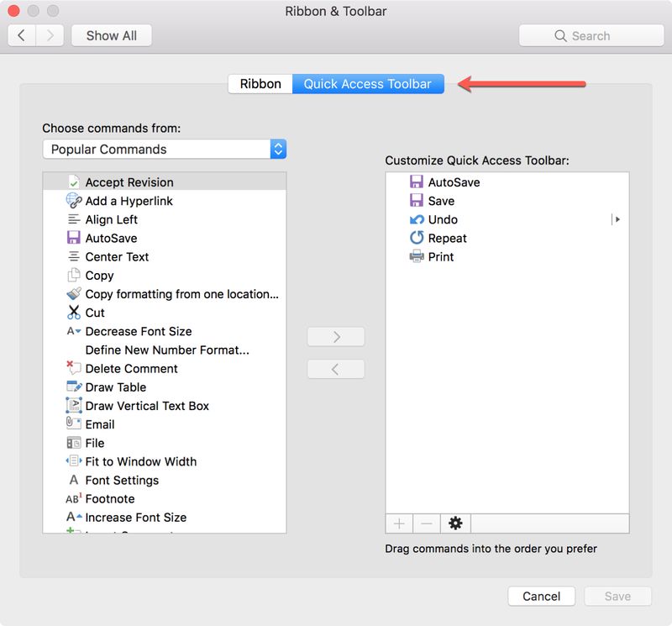Screen dimensions: 672x626
Task: Select the Quick Access Toolbar tab
Action: pyautogui.click(x=368, y=84)
